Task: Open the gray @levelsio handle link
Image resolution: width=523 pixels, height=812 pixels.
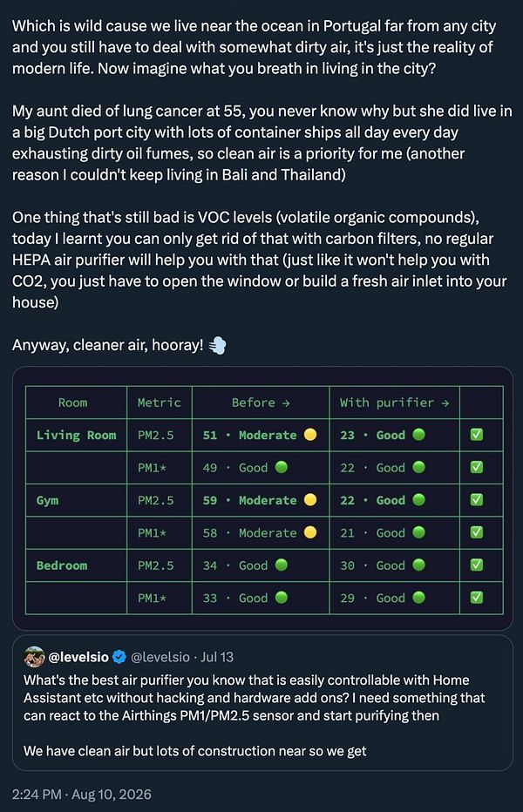Action: tap(160, 657)
